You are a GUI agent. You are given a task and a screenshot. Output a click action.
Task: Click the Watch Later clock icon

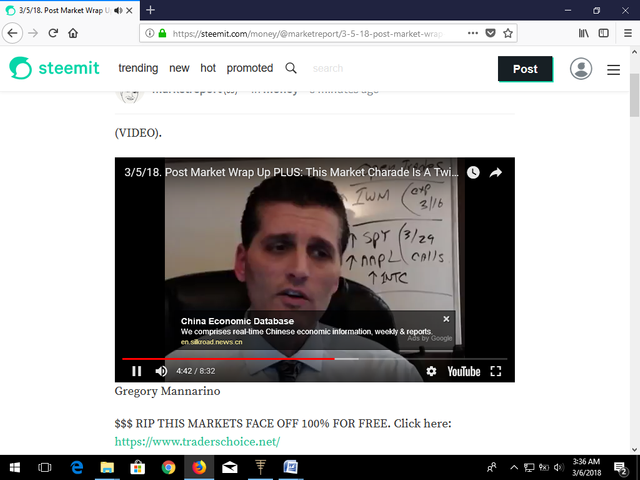(x=473, y=172)
